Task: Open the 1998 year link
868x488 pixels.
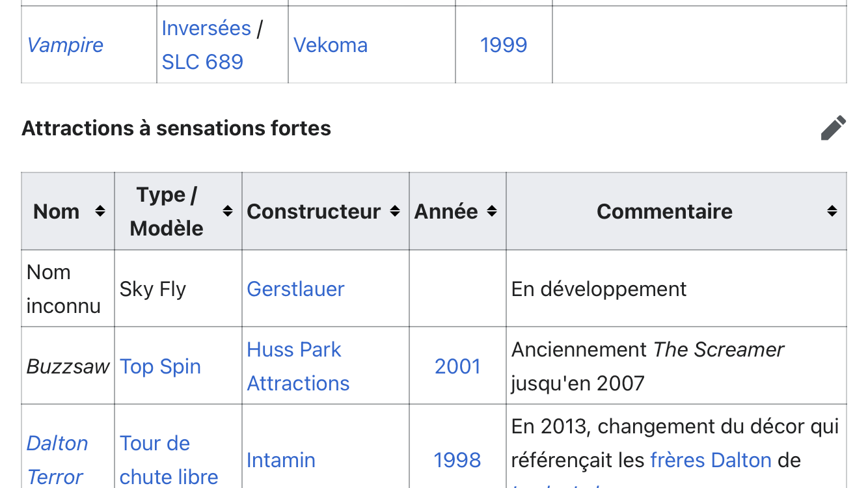Action: point(457,461)
